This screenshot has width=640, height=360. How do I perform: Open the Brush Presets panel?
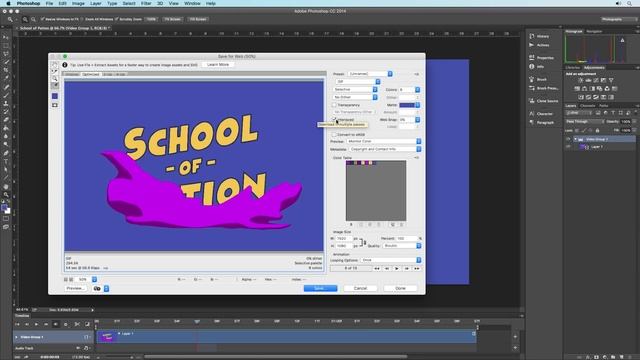click(543, 88)
